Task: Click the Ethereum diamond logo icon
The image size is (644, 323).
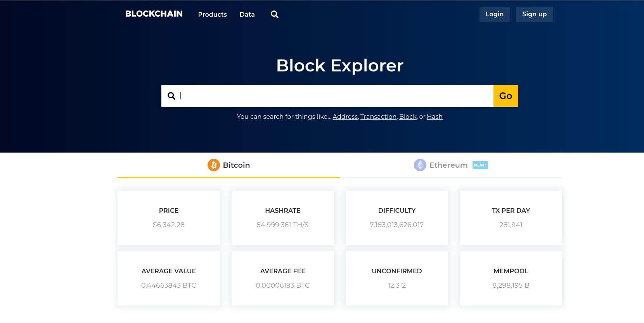Action: coord(420,165)
